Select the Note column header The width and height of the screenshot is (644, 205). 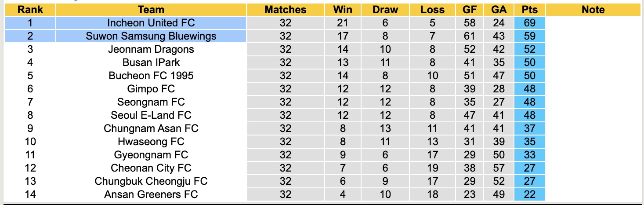(x=593, y=10)
